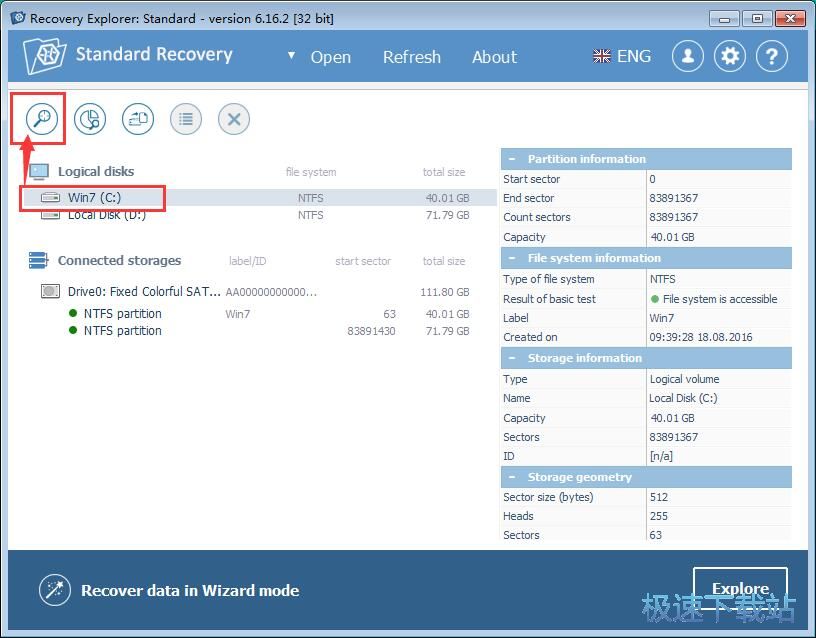
Task: Collapse the Partition information section
Action: pyautogui.click(x=513, y=159)
